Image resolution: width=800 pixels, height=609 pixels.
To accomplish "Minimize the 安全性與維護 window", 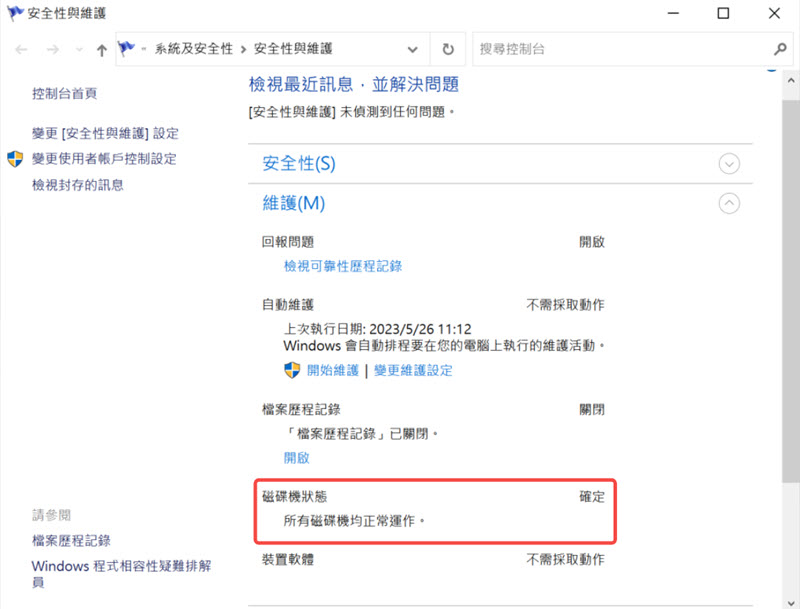I will click(673, 13).
